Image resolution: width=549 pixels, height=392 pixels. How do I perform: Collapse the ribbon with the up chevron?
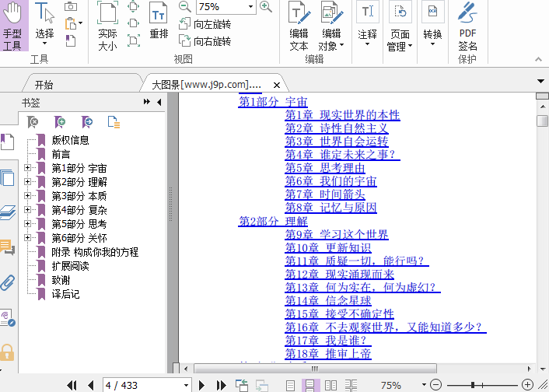(538, 60)
